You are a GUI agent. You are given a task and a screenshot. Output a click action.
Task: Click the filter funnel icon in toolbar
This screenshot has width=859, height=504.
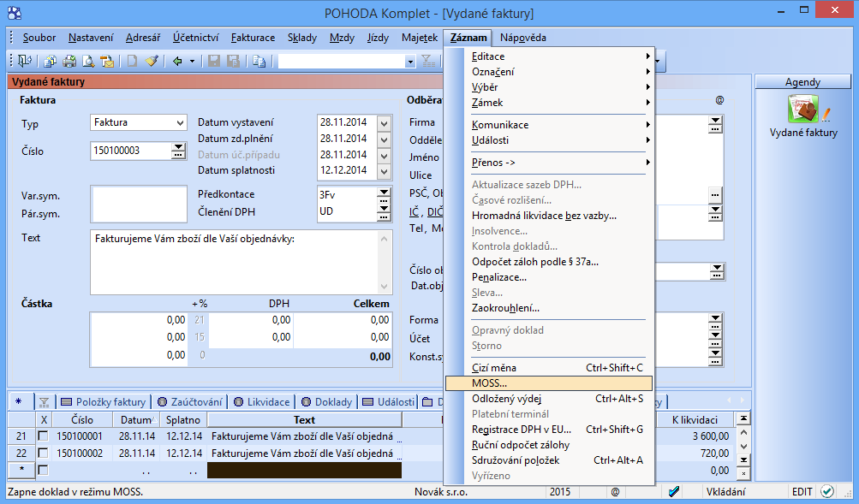click(x=428, y=62)
